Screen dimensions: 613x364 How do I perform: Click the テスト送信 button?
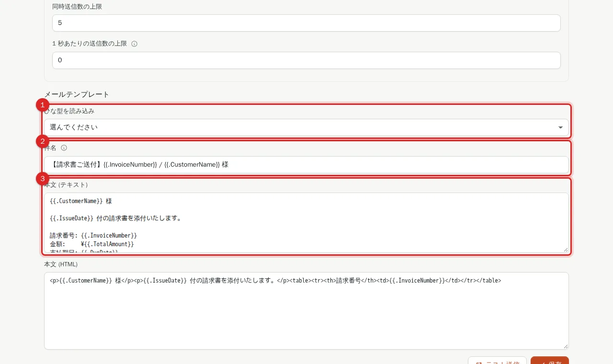point(497,360)
